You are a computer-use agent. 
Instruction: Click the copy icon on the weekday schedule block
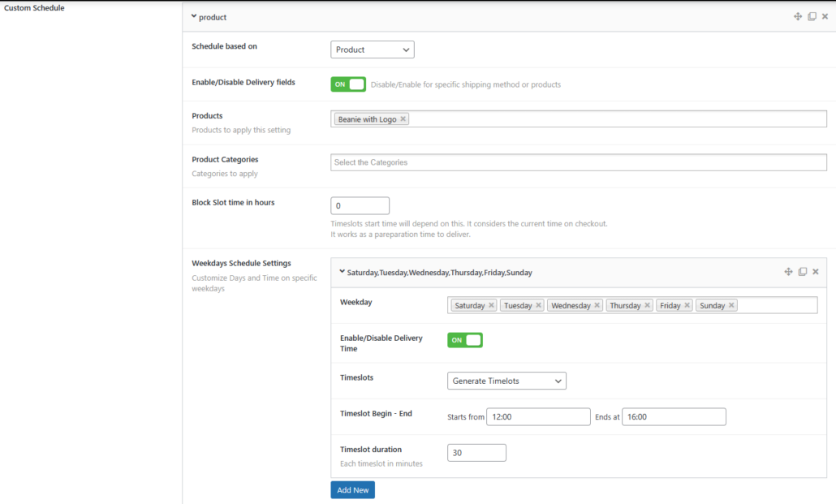[x=801, y=271]
